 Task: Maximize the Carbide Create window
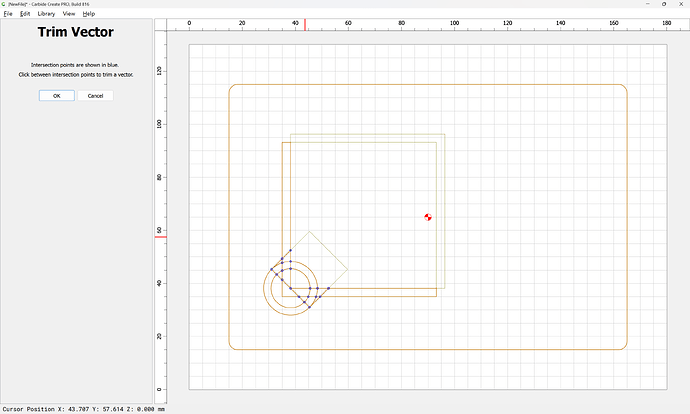664,4
